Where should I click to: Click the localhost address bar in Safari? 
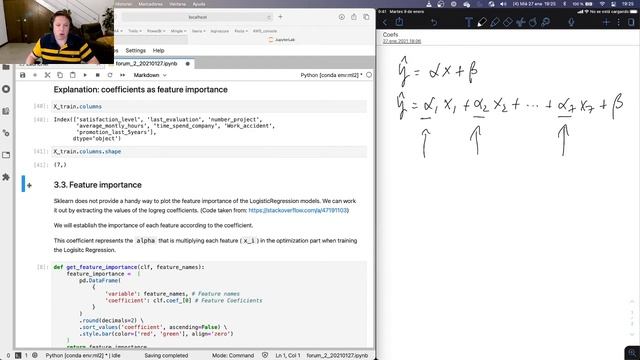[197, 17]
